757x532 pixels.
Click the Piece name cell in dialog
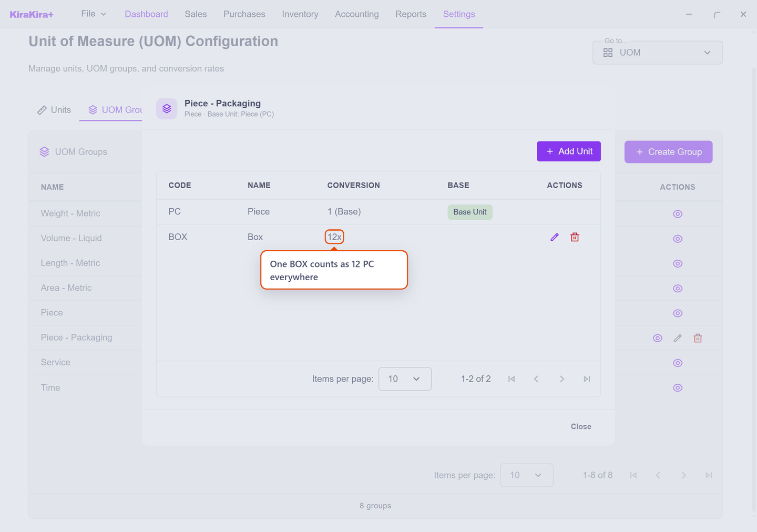[x=259, y=212]
